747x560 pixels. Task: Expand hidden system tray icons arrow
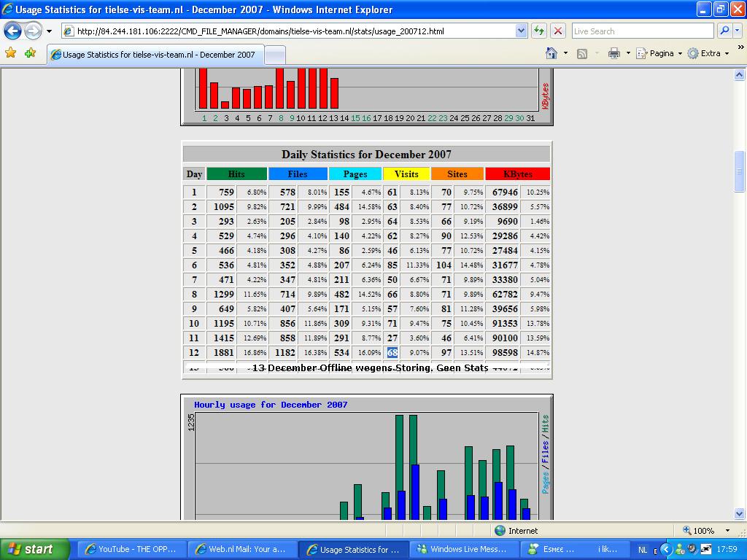(667, 550)
